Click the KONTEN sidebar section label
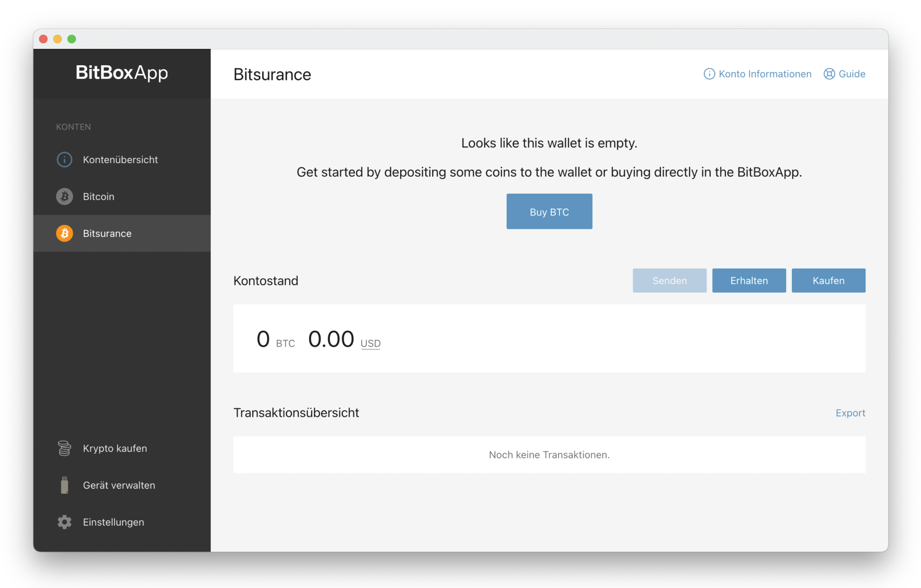The height and width of the screenshot is (588, 921). pos(73,127)
